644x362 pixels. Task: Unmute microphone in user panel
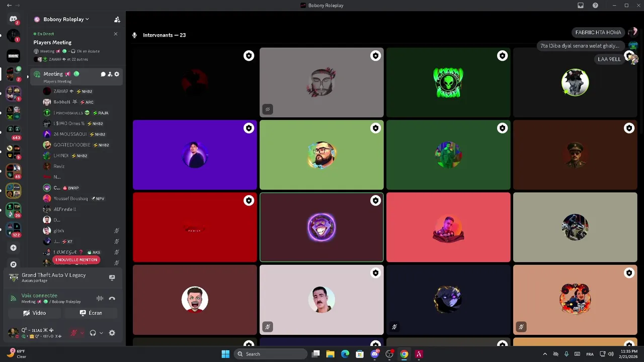click(x=73, y=333)
